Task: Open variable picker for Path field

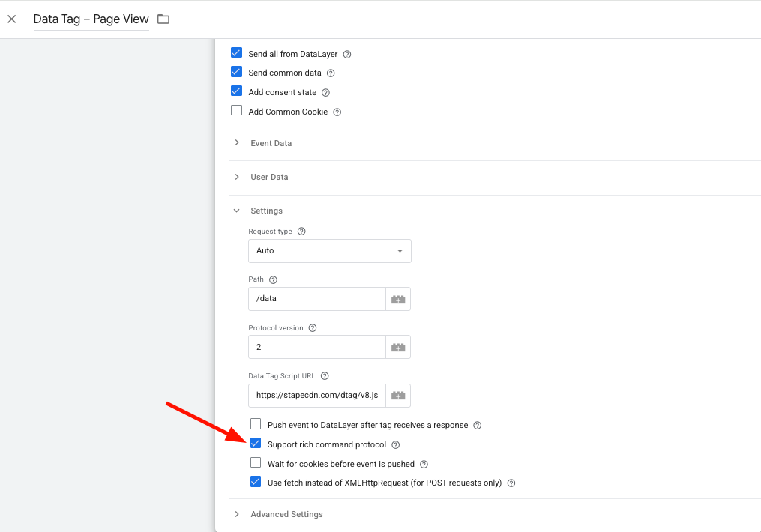Action: coord(398,299)
